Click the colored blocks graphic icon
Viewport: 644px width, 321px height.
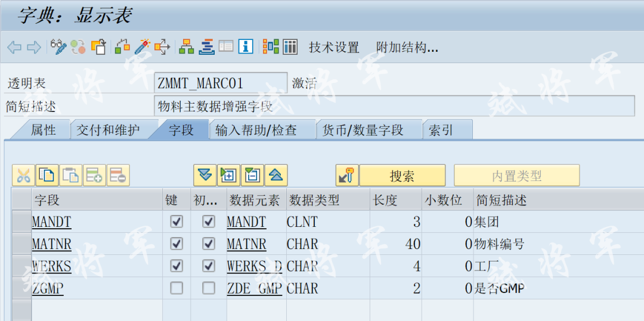271,46
